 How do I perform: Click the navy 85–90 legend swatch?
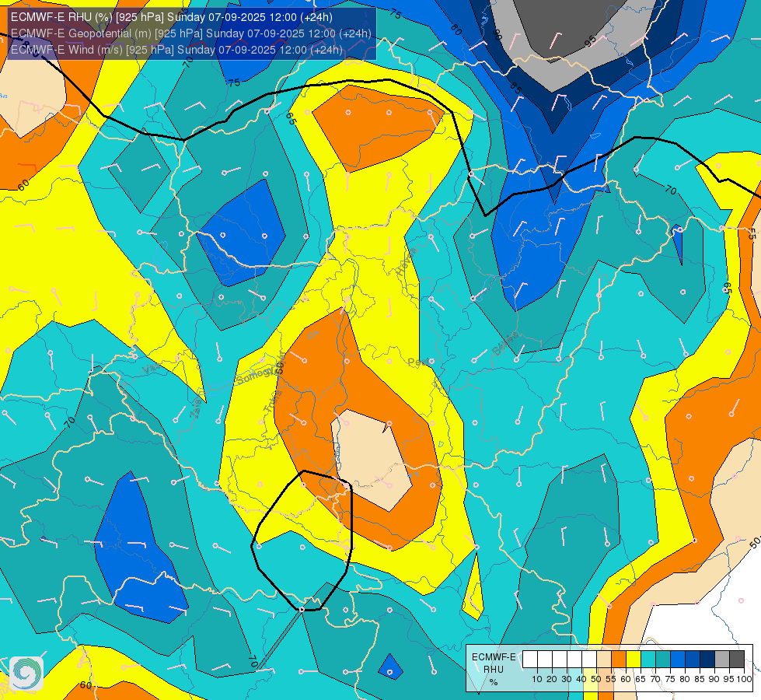point(707,660)
